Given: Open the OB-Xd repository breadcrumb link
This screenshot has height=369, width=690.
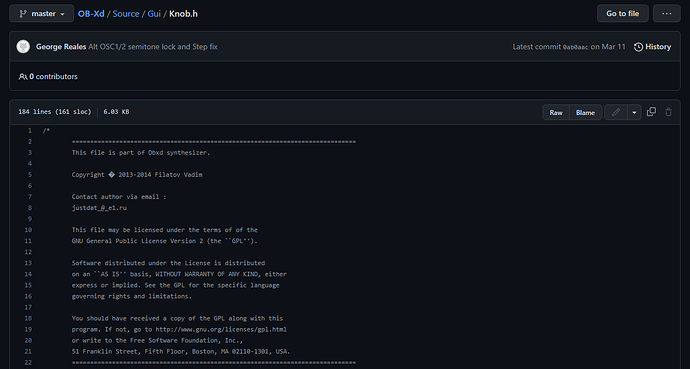Looking at the screenshot, I should 91,14.
